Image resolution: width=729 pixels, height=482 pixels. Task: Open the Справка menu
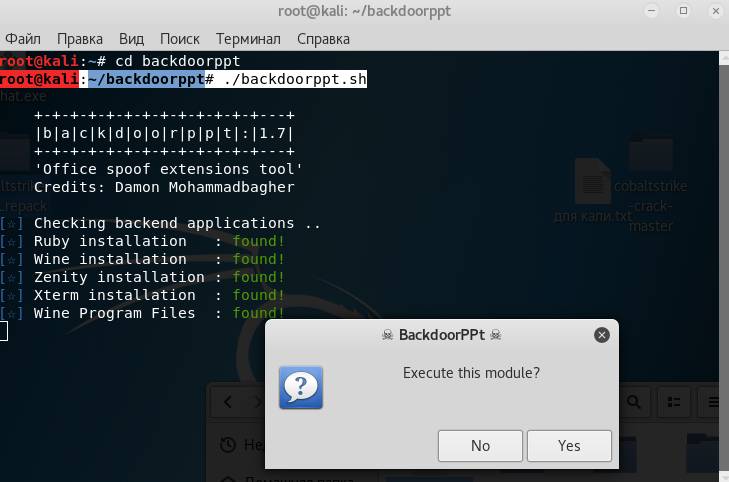tap(323, 39)
